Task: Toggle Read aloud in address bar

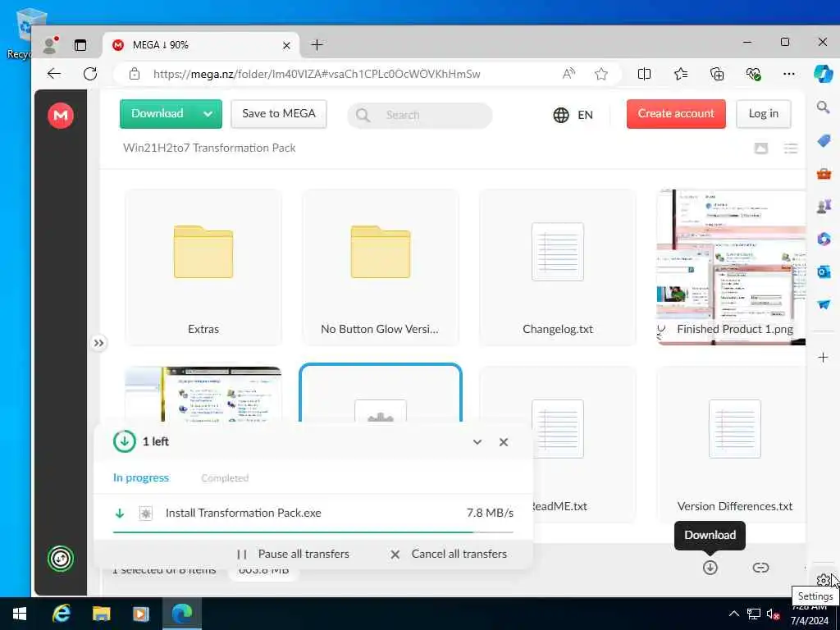Action: coord(569,74)
